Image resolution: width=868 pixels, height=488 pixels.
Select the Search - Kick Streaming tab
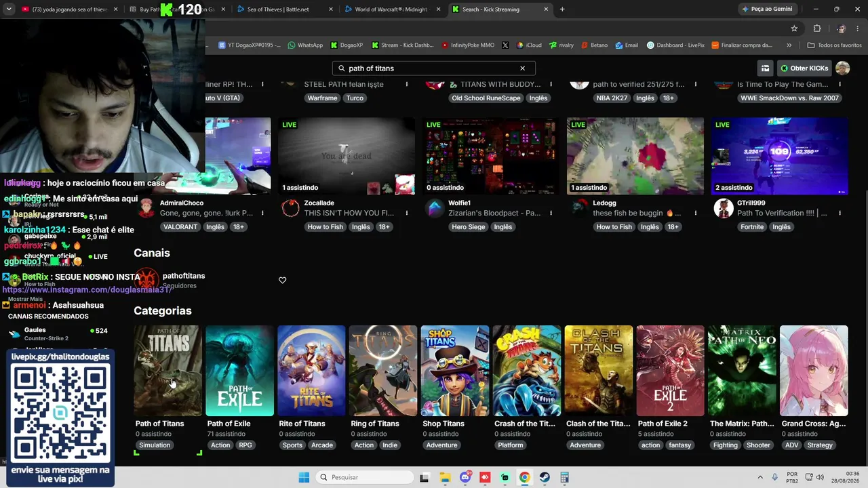click(x=500, y=9)
